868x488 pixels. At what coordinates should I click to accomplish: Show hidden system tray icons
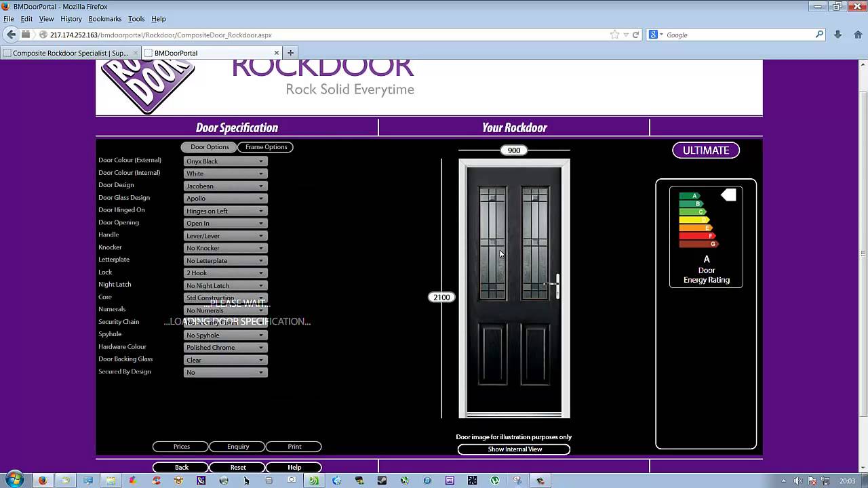pyautogui.click(x=784, y=481)
